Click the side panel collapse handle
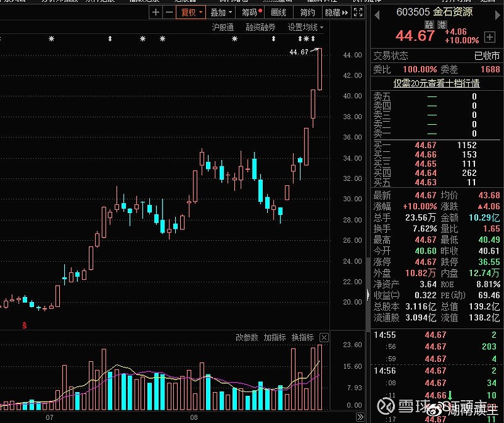 click(x=368, y=294)
